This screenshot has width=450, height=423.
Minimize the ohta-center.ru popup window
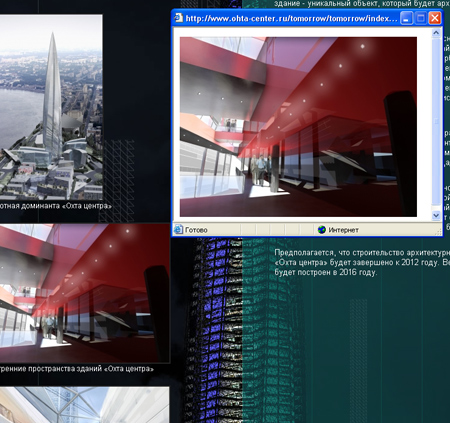click(x=406, y=18)
